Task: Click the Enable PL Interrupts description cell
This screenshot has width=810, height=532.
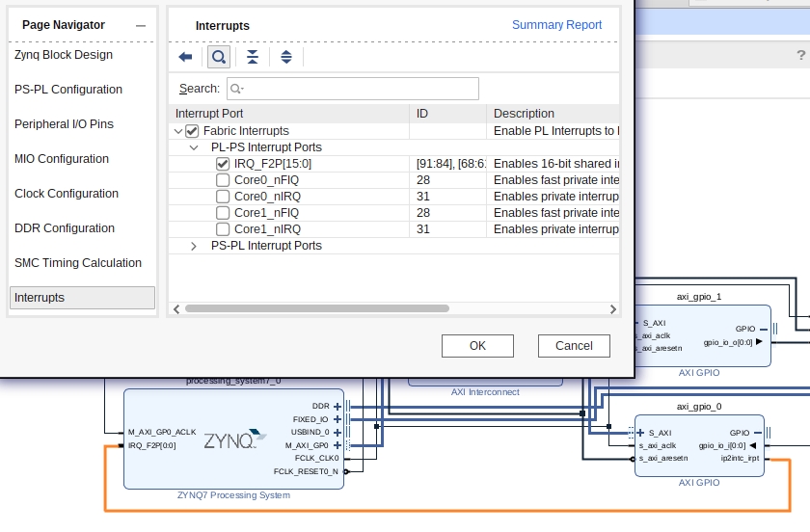Action: (x=553, y=131)
